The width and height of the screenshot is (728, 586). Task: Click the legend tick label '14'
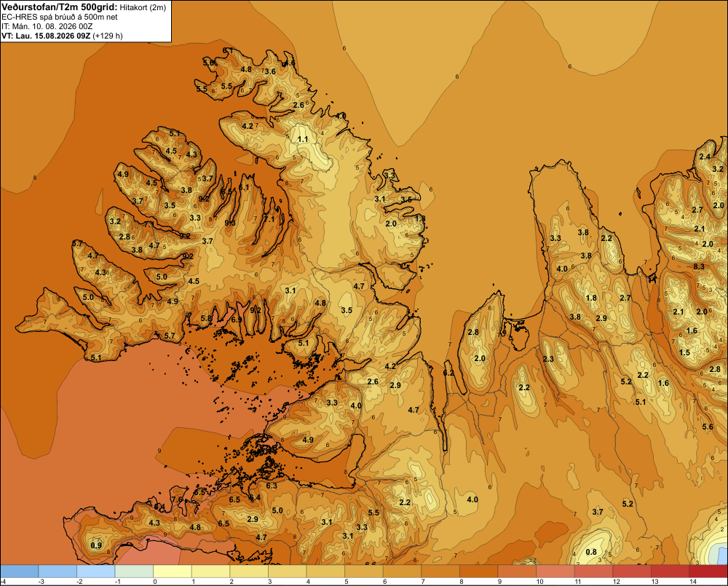click(x=693, y=582)
